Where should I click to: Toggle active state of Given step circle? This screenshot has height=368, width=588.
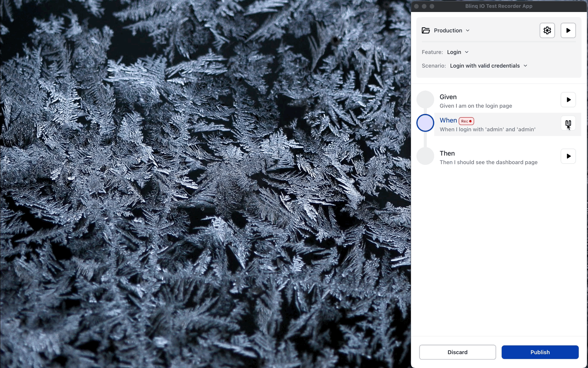click(425, 99)
